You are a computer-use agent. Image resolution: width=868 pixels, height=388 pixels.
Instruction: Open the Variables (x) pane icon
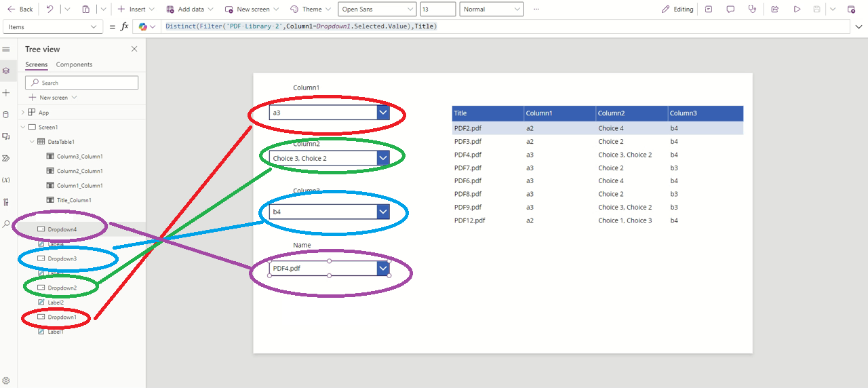tap(7, 180)
